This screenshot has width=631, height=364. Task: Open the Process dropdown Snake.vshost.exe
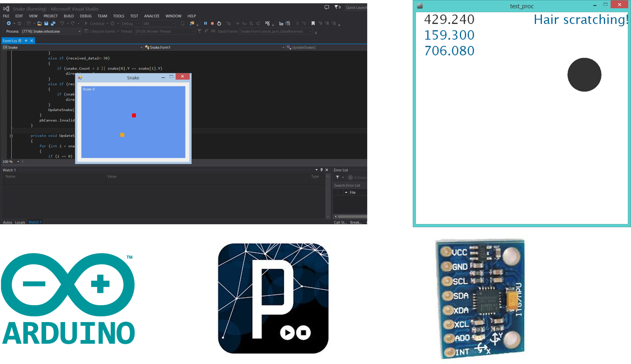pyautogui.click(x=79, y=32)
